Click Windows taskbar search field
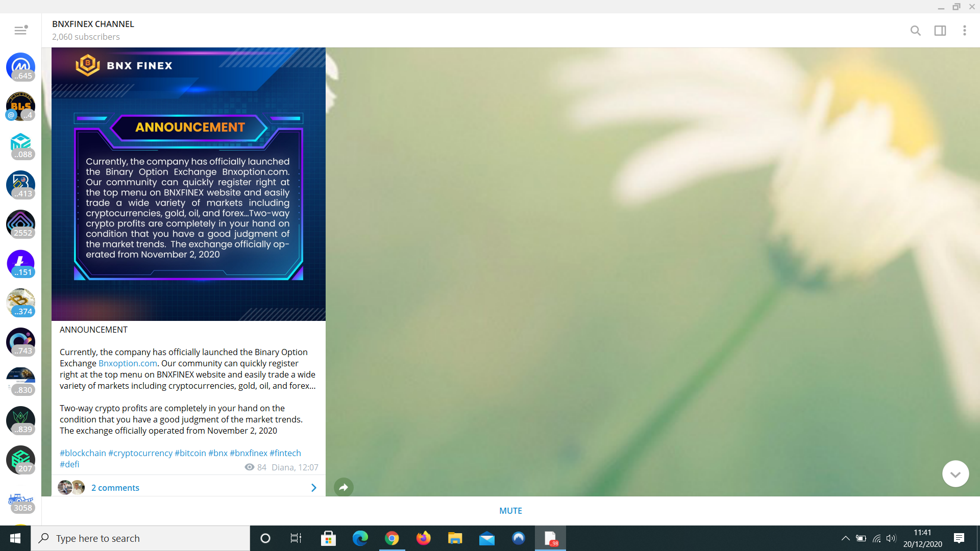 140,538
